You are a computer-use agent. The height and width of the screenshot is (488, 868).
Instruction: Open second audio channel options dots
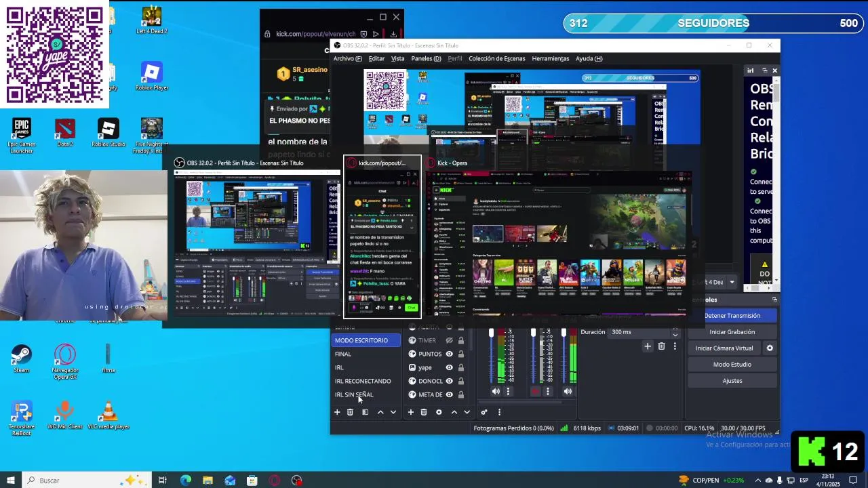(x=548, y=391)
